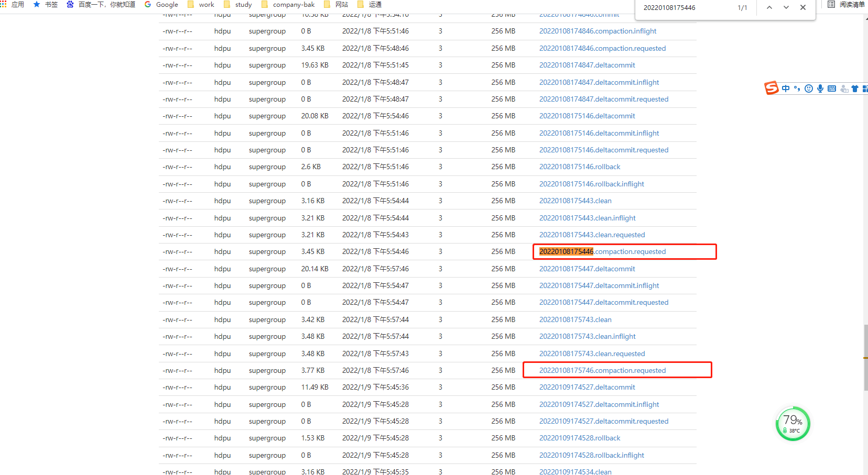The height and width of the screenshot is (475, 868).
Task: Open the 书签 star bookmark
Action: [x=45, y=4]
